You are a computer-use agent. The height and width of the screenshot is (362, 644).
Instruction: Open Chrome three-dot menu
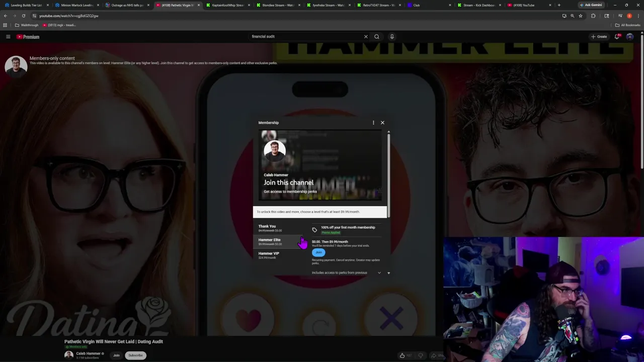click(x=638, y=16)
